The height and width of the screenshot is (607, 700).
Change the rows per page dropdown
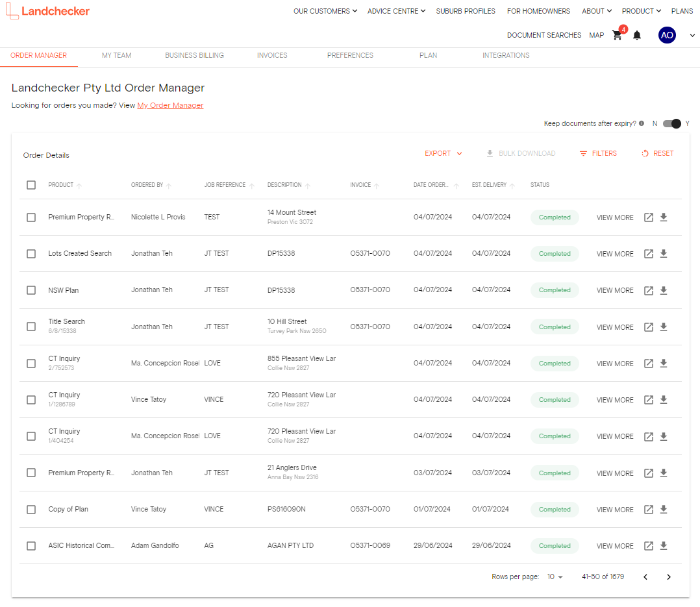point(555,577)
